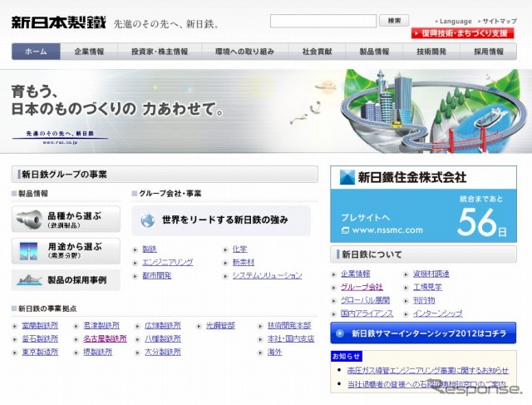The image size is (532, 405).
Task: Click the steel coil icon for 品種から選ぶ
Action: (x=29, y=219)
